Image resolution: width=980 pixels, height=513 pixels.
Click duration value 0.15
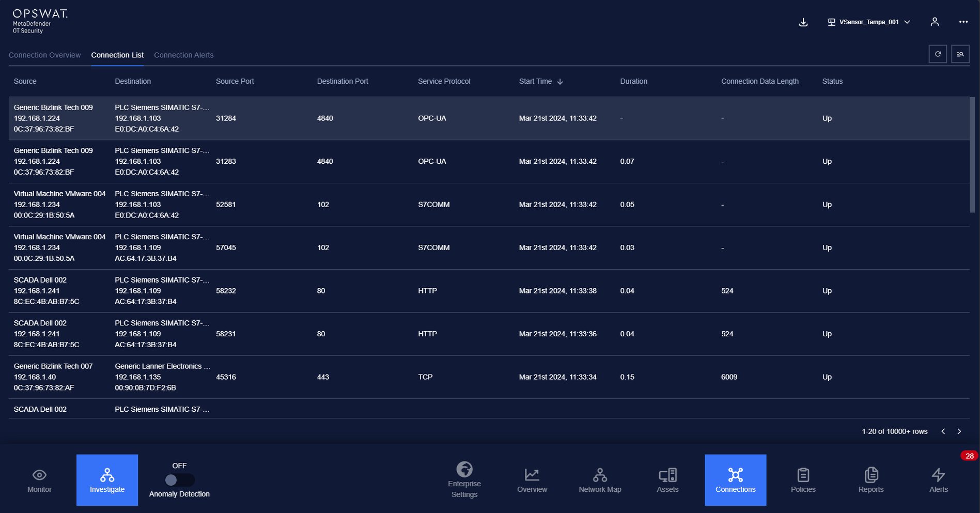point(627,377)
